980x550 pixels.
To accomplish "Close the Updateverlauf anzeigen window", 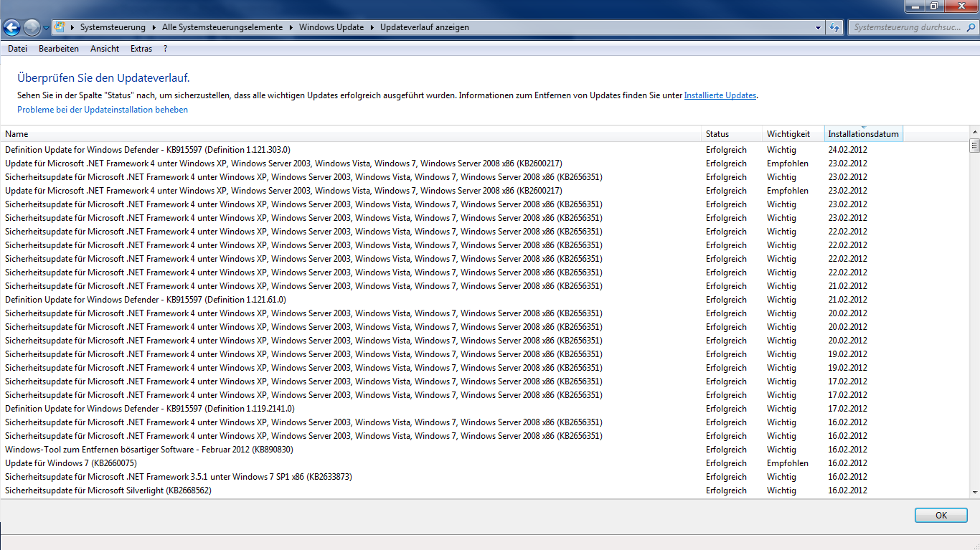I will click(x=960, y=6).
